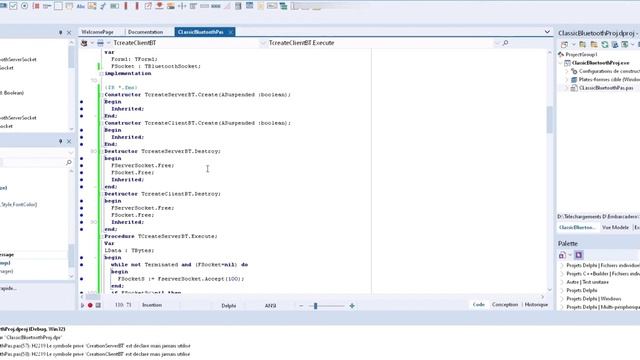Select the 'Abc' label component in the toolbar
The height and width of the screenshot is (360, 640).
tap(80, 6)
